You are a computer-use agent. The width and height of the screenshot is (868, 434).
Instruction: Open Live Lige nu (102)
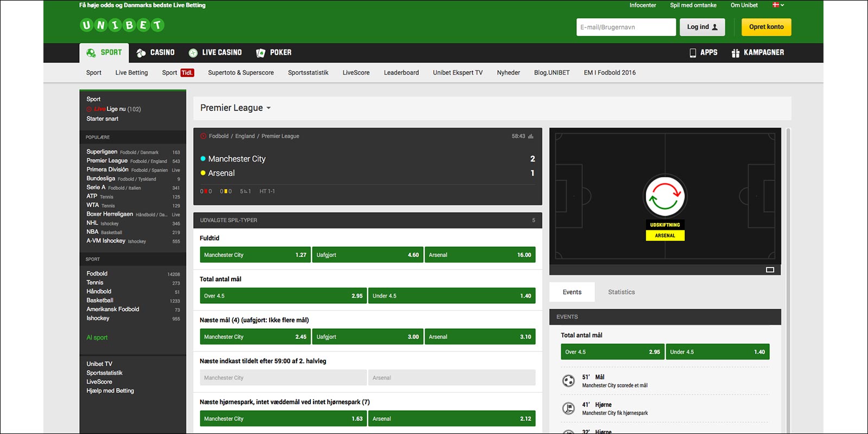pyautogui.click(x=113, y=109)
